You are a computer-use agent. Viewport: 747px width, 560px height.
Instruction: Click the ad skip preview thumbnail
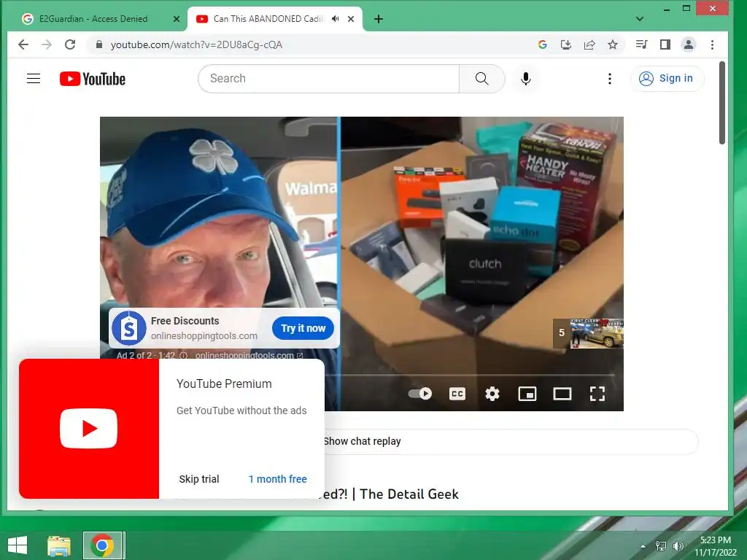click(597, 333)
